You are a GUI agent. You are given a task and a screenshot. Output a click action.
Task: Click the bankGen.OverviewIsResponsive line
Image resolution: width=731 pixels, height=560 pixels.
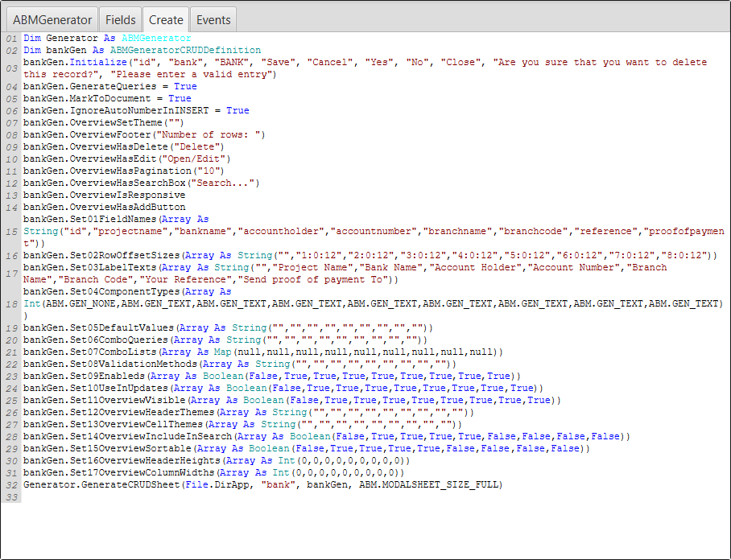[x=104, y=196]
